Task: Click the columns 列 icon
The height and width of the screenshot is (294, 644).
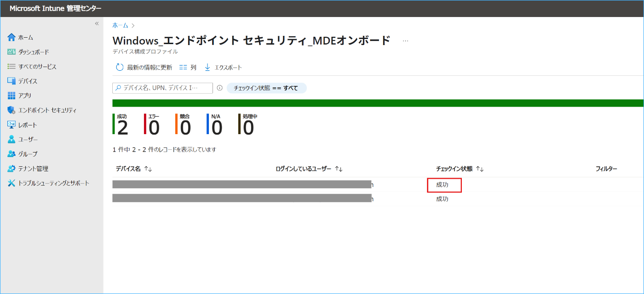Action: click(183, 68)
